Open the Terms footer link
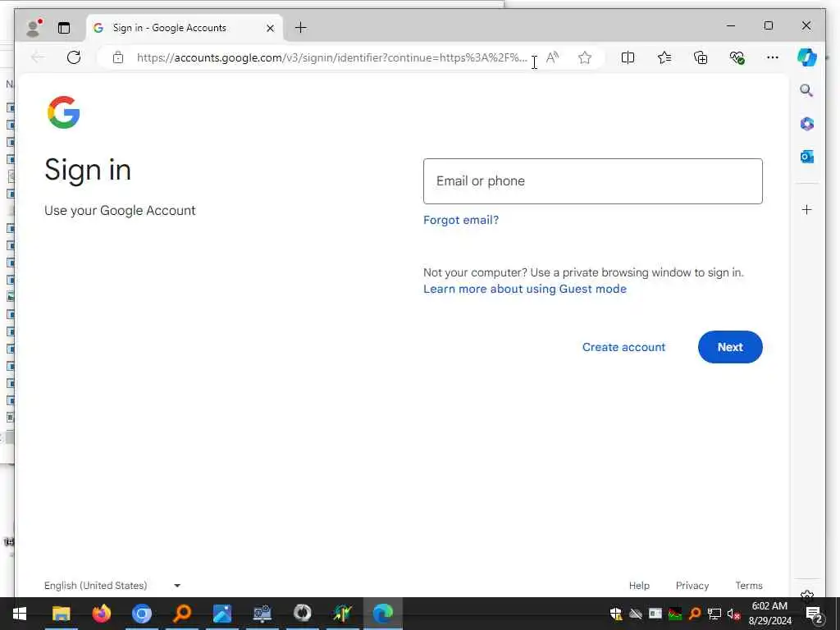Viewport: 840px width, 630px height. pyautogui.click(x=748, y=586)
